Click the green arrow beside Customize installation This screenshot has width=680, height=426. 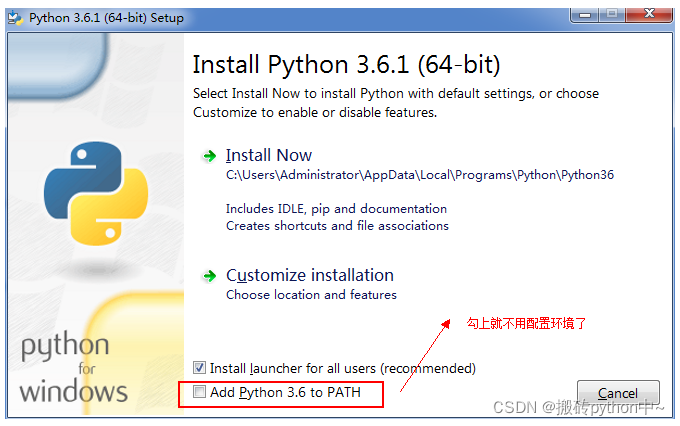click(x=209, y=276)
